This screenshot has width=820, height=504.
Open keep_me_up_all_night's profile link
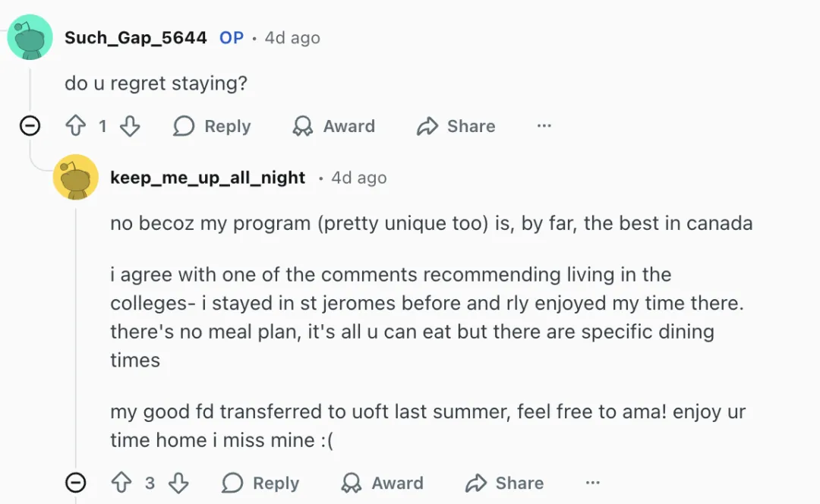click(207, 178)
